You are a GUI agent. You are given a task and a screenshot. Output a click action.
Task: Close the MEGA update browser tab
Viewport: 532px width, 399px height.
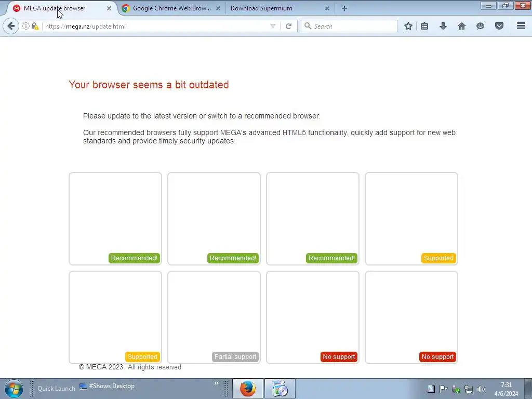tap(109, 8)
